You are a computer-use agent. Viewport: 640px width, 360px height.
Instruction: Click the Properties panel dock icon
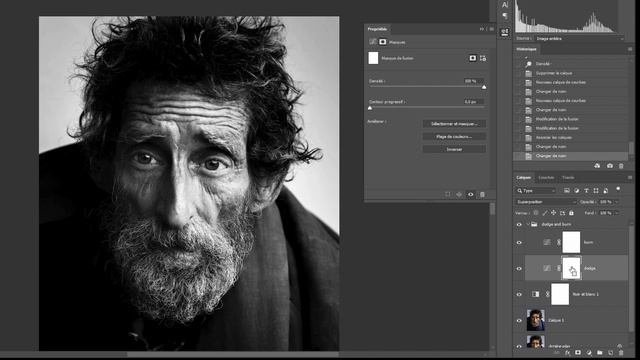click(505, 32)
